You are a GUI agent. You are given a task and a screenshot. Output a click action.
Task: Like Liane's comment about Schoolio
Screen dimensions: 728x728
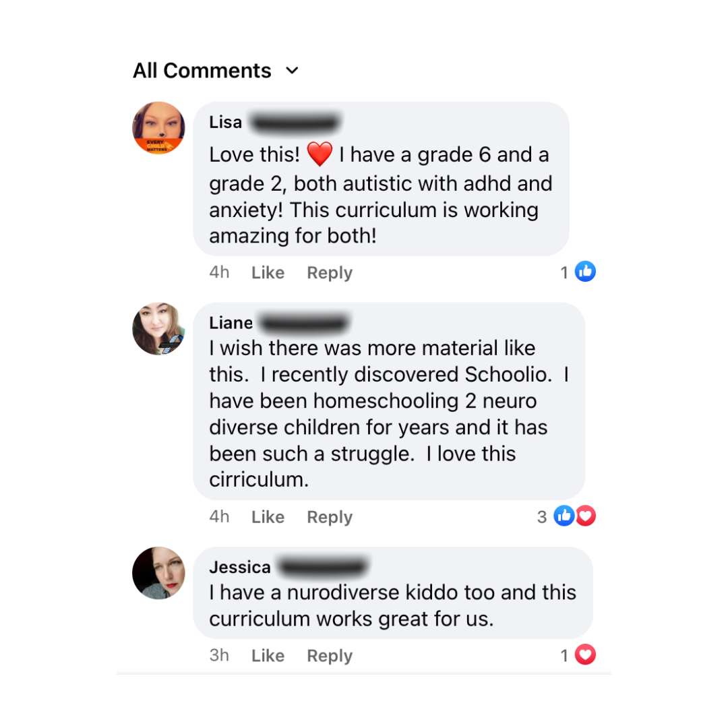point(268,517)
